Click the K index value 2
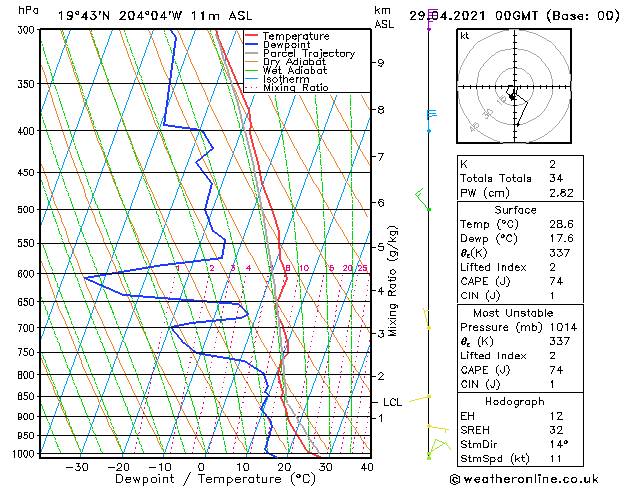Viewport: 629px width, 486px height. coord(553,164)
